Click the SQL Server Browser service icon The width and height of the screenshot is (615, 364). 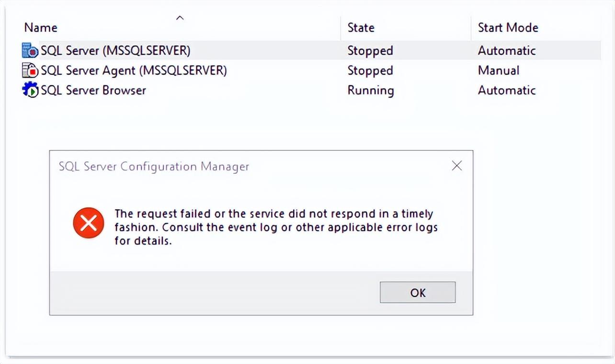coord(30,90)
